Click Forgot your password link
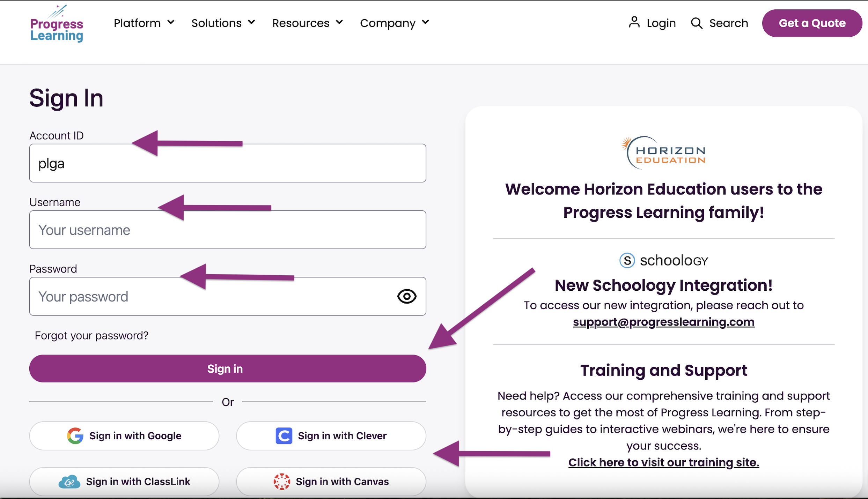The height and width of the screenshot is (499, 868). (x=91, y=335)
